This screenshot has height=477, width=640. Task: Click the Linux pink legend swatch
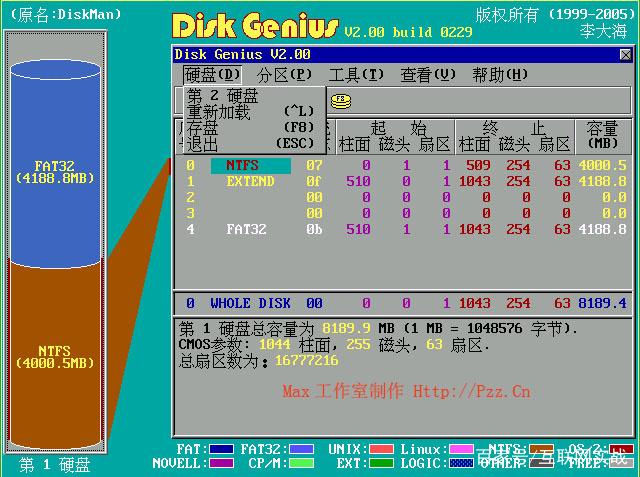point(461,450)
